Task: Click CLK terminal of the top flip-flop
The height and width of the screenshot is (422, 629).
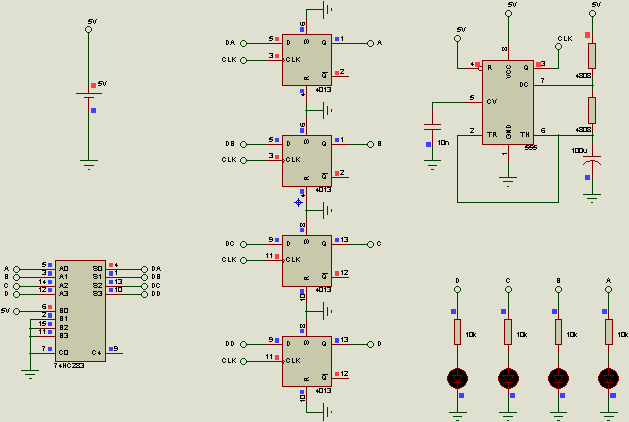Action: coord(243,60)
